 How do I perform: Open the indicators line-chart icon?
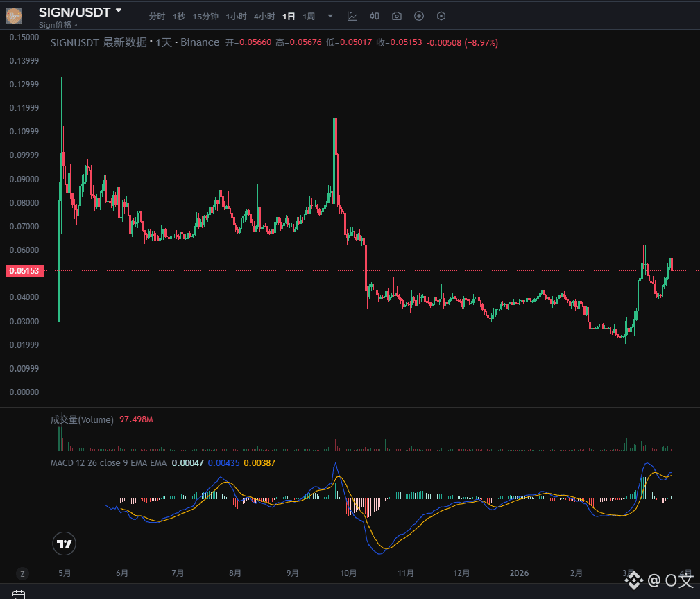tap(352, 16)
